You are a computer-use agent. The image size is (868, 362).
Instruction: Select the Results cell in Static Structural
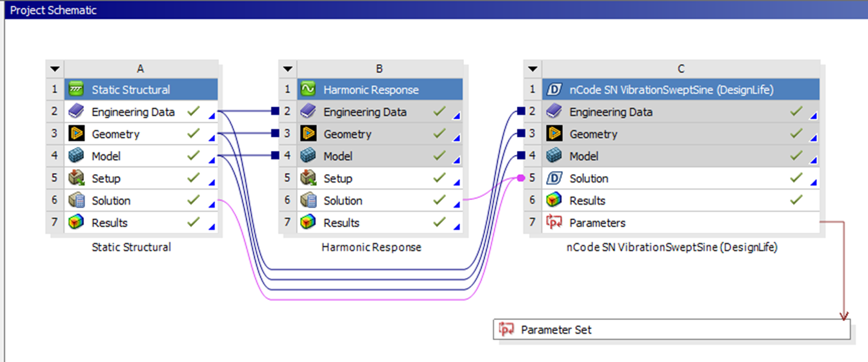(x=110, y=223)
